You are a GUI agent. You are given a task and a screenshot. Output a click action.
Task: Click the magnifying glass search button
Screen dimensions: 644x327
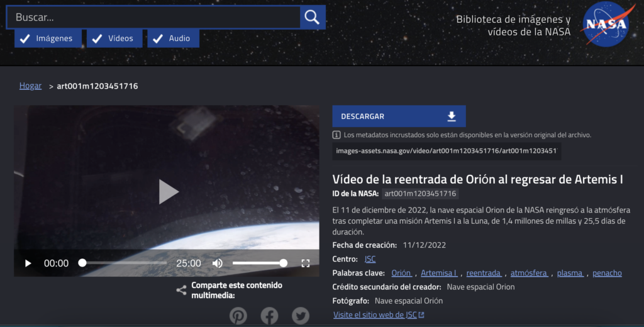[x=312, y=17]
